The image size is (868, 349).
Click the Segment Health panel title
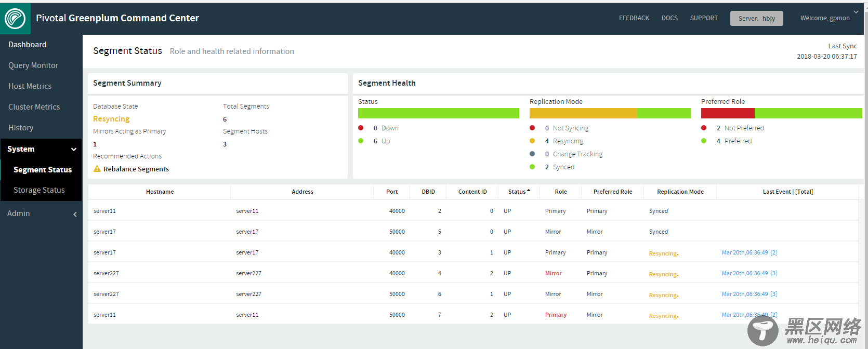pos(387,83)
